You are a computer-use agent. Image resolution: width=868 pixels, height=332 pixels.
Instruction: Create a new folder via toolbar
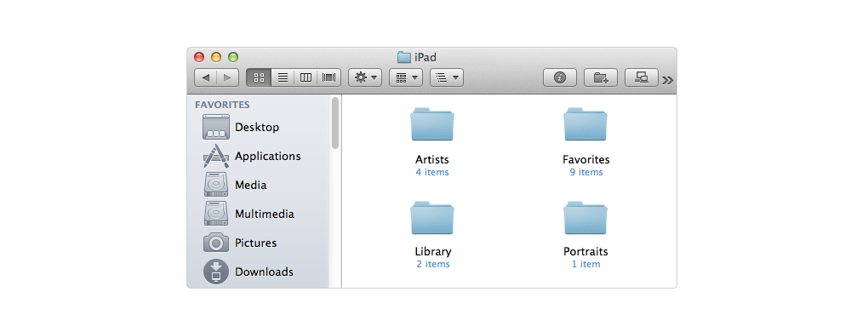(601, 77)
